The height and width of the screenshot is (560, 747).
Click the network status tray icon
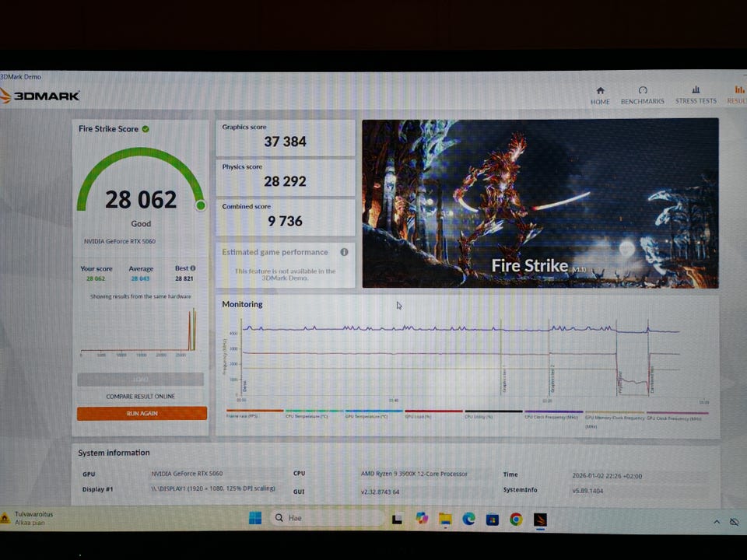coord(735,522)
